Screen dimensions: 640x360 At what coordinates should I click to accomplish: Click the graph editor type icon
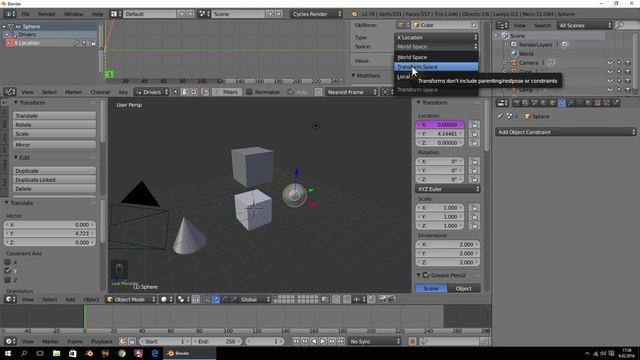pos(10,92)
